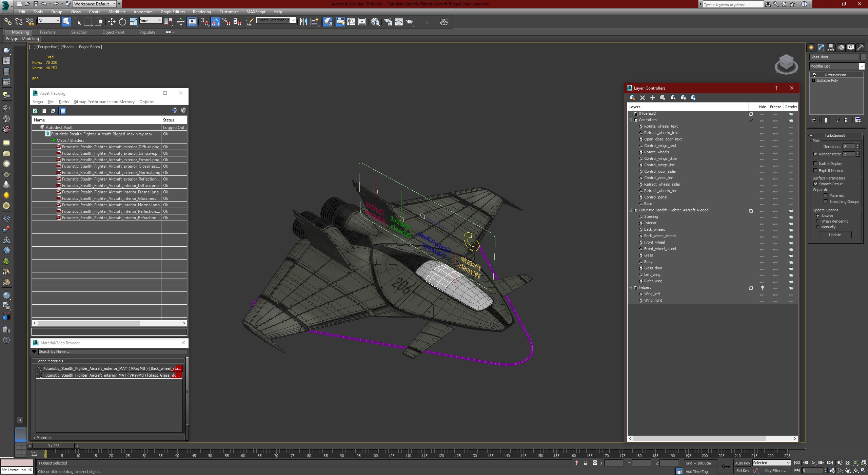Collapse Futuristic_Stealth_Fighter_Aircraft_Rigged layer
This screenshot has width=868, height=475.
631,210
